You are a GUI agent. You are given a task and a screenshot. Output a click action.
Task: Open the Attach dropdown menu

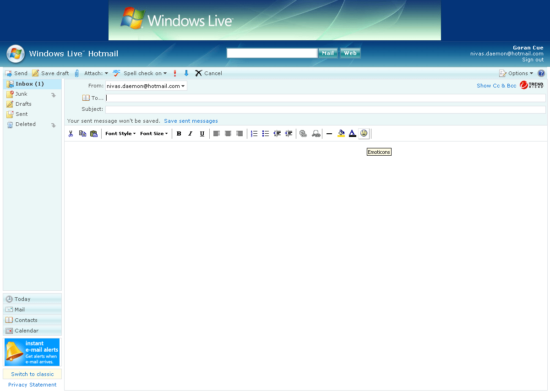[x=96, y=73]
